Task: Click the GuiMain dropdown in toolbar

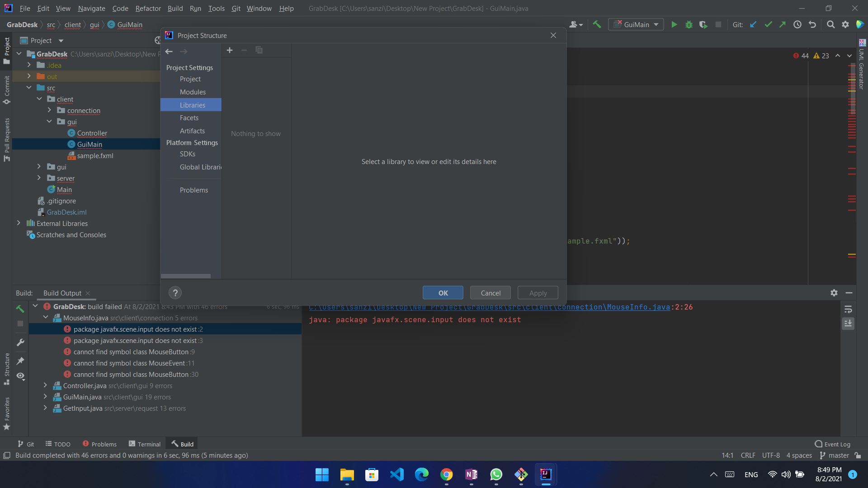Action: click(x=635, y=24)
